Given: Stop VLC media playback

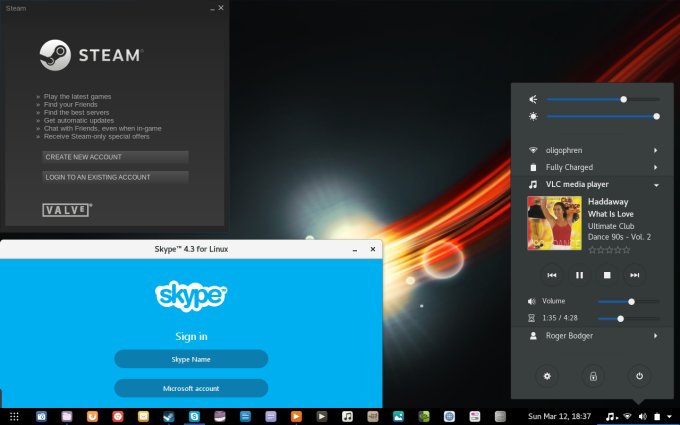Looking at the screenshot, I should click(x=606, y=274).
